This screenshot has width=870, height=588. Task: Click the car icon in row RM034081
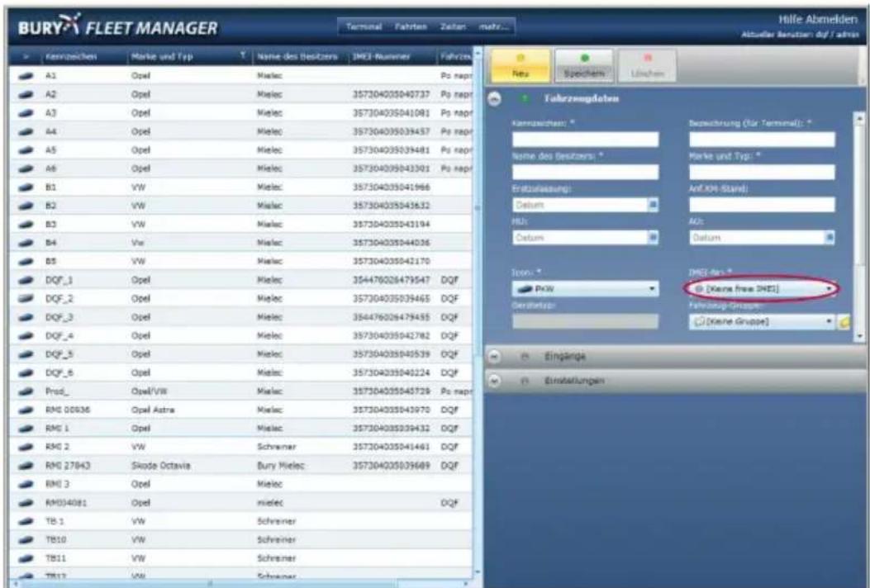point(26,503)
